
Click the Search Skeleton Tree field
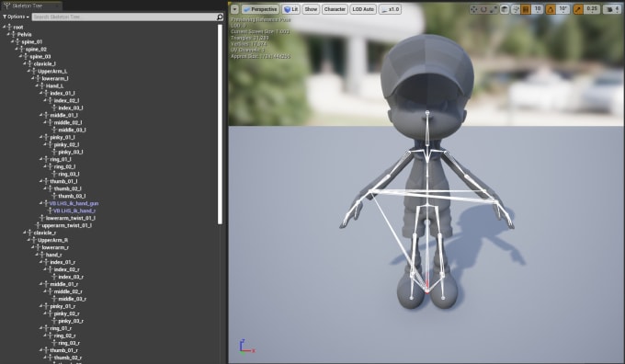tap(124, 17)
